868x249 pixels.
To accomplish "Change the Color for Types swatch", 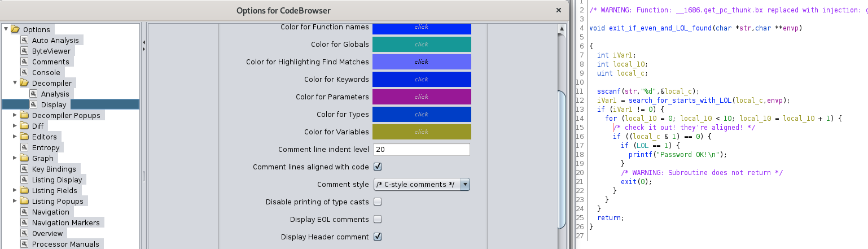I will click(422, 114).
